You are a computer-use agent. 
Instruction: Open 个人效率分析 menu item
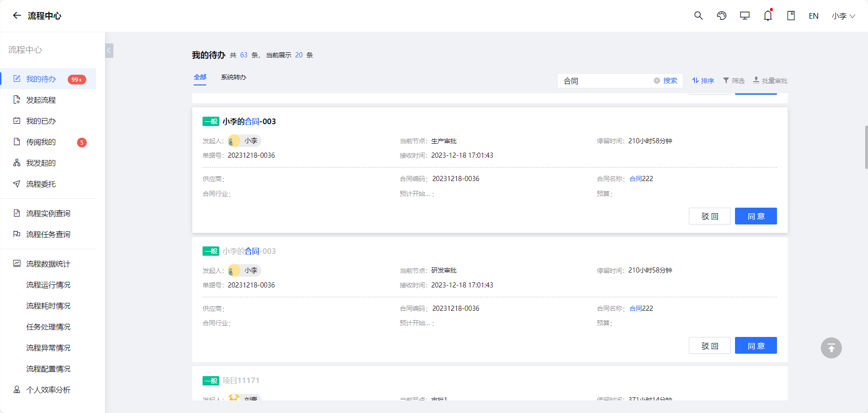[48, 390]
